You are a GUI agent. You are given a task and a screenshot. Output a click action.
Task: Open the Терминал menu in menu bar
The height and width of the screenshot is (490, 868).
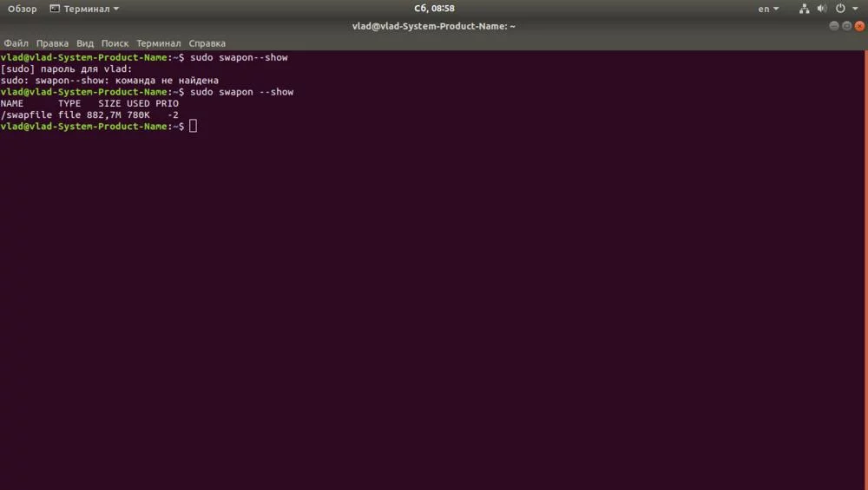pos(158,43)
